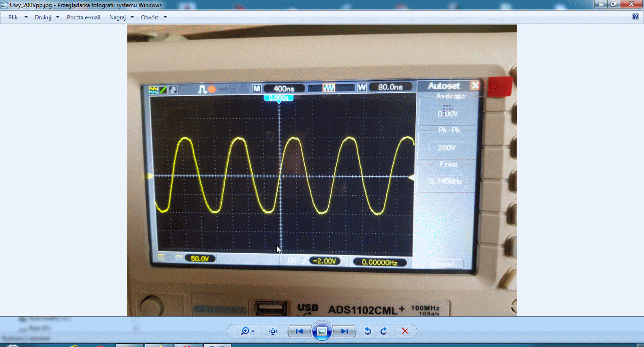Minimize the photo viewer window
Image resolution: width=644 pixels, height=347 pixels.
coord(601,4)
